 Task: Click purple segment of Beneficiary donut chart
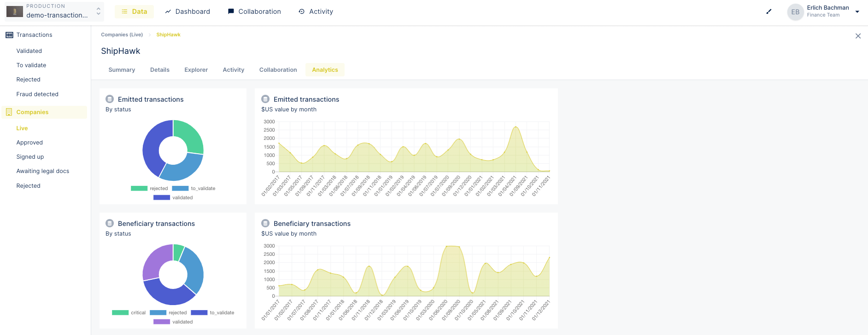(157, 261)
